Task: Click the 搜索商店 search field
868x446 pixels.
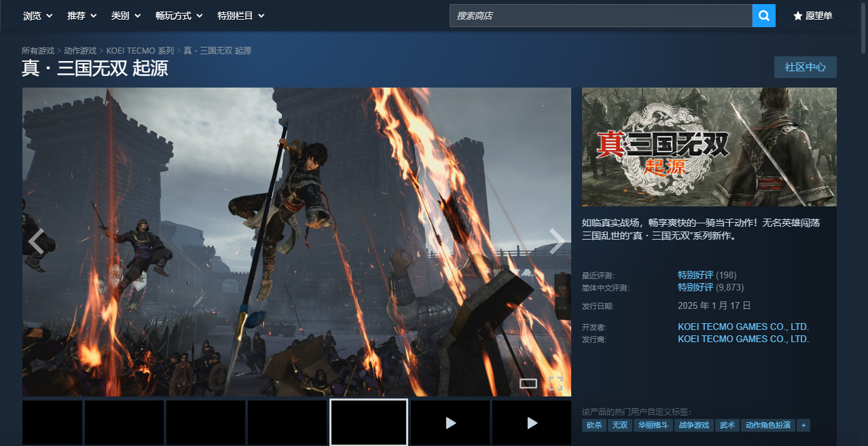Action: coord(600,16)
